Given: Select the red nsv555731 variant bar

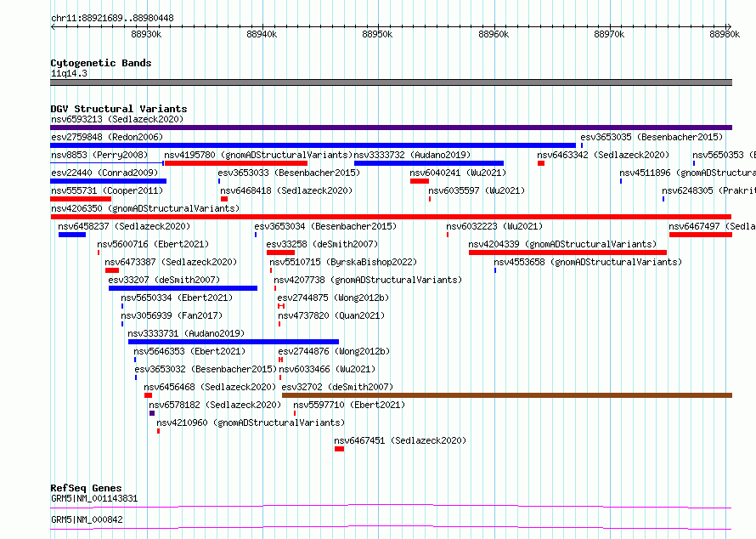Looking at the screenshot, I should 81,199.
